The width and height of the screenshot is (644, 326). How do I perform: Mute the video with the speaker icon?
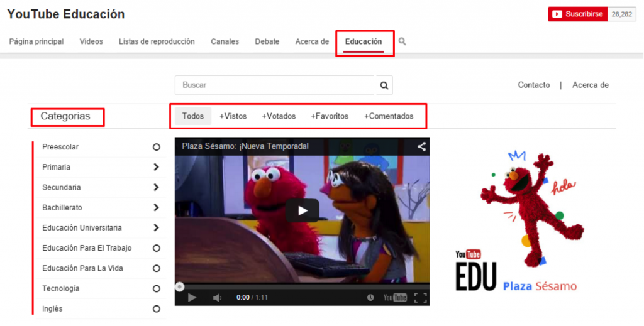(x=217, y=298)
